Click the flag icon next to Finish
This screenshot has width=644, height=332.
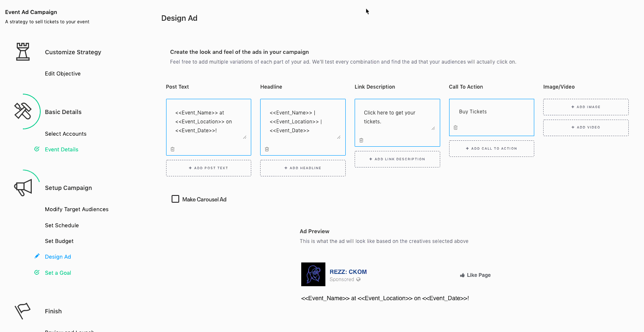click(23, 311)
